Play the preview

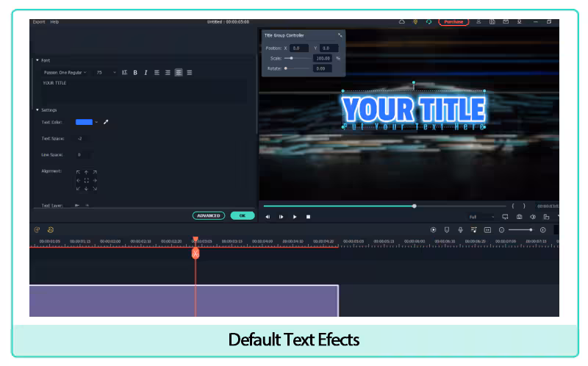click(x=295, y=217)
